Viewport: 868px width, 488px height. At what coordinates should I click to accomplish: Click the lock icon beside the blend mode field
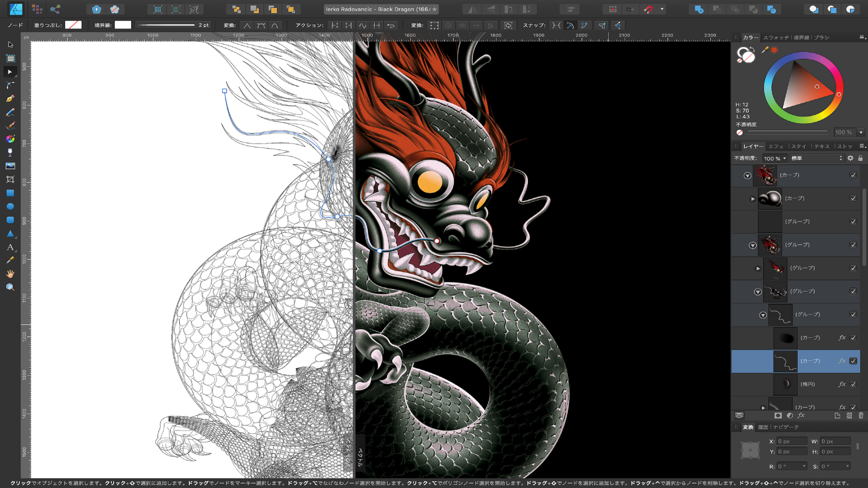[x=861, y=158]
